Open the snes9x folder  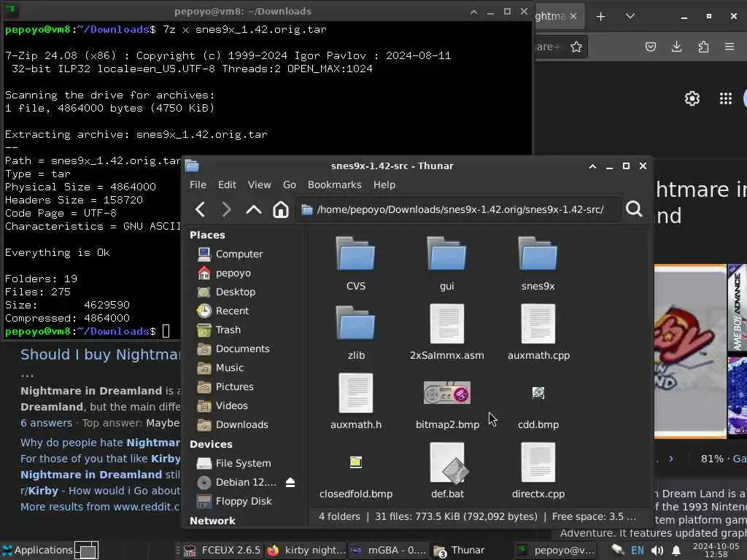pyautogui.click(x=538, y=264)
